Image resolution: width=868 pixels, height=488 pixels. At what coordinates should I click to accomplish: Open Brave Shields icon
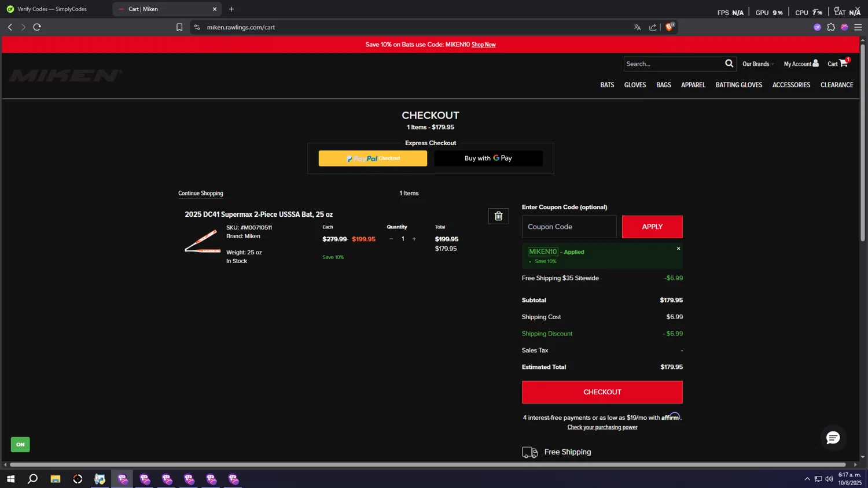tap(670, 27)
